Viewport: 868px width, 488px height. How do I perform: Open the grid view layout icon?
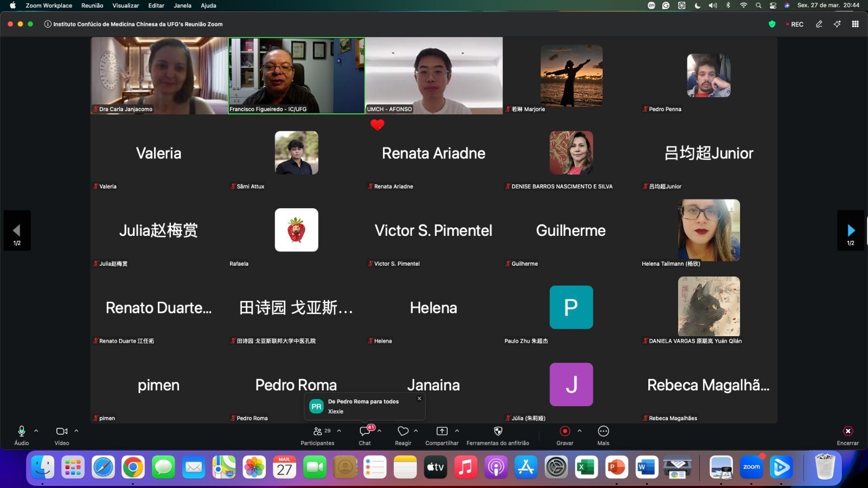coord(855,24)
